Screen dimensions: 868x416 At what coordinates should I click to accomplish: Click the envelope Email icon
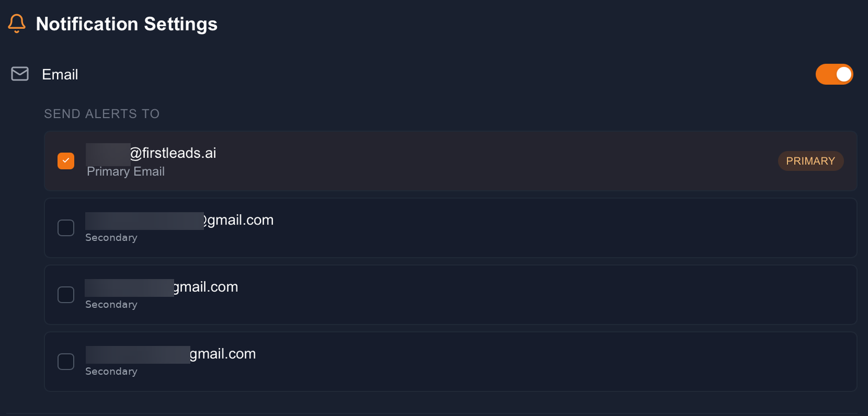coord(20,74)
